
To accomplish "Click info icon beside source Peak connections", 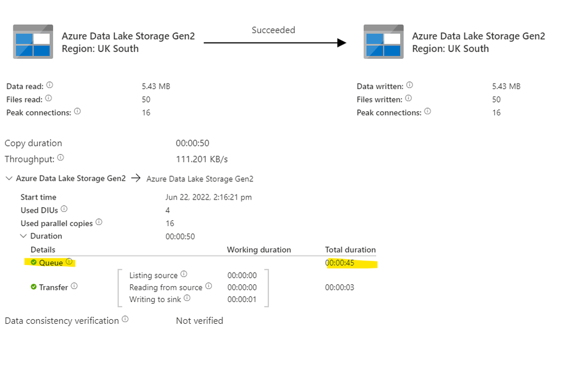I will point(77,111).
